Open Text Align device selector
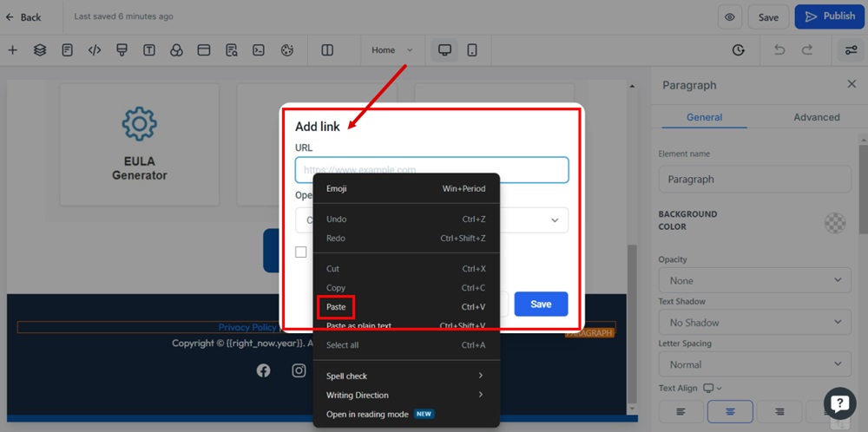This screenshot has width=868, height=432. tap(713, 389)
